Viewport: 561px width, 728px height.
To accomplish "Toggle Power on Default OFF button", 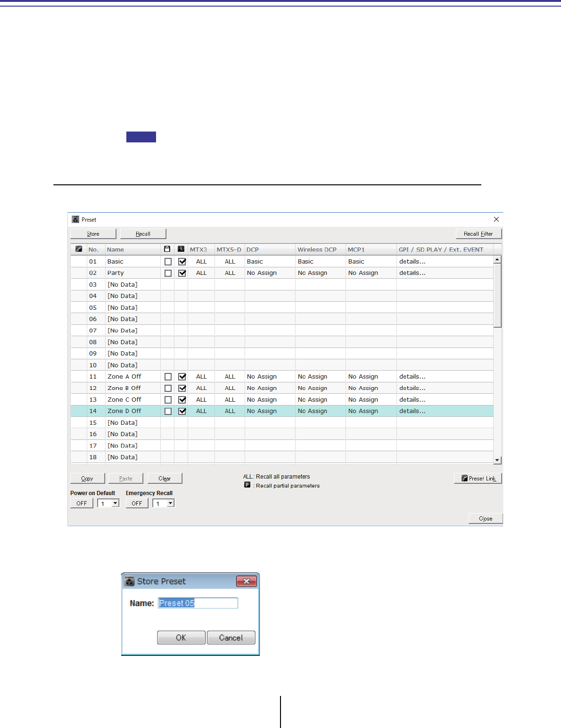I will pos(82,504).
